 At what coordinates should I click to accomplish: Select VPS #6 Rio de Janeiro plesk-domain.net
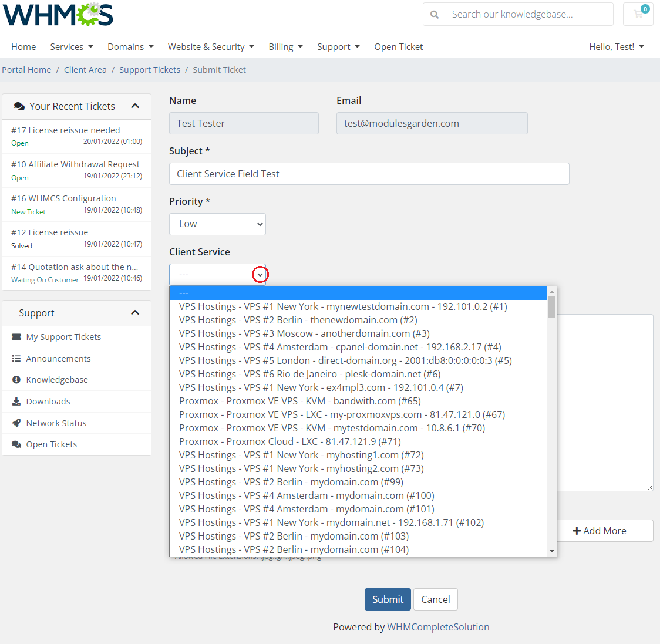pos(358,374)
